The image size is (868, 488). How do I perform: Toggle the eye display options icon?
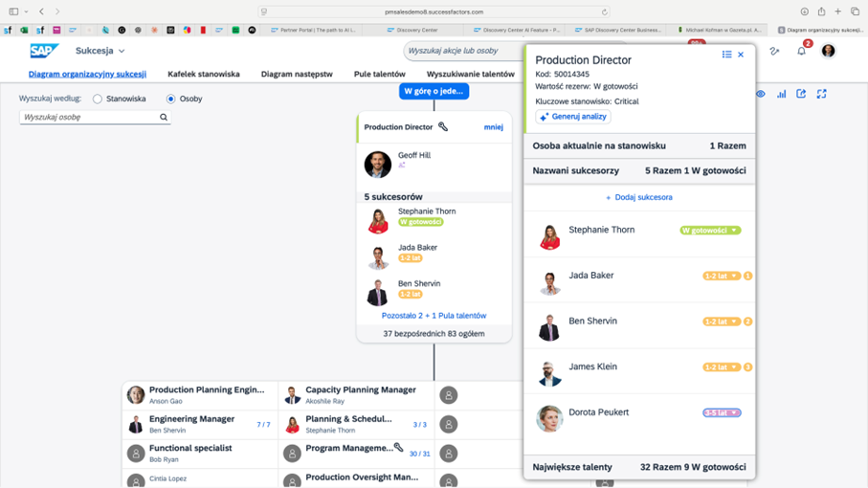[761, 94]
